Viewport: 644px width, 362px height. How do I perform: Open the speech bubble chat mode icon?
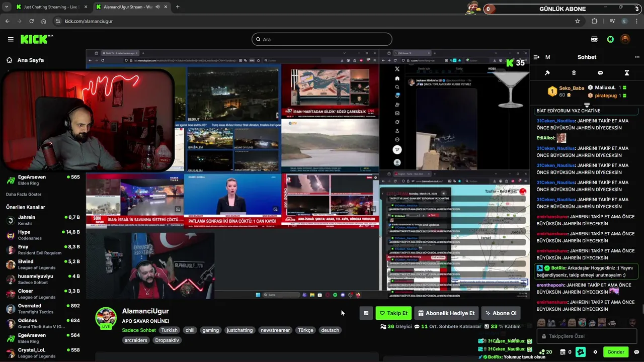600,73
